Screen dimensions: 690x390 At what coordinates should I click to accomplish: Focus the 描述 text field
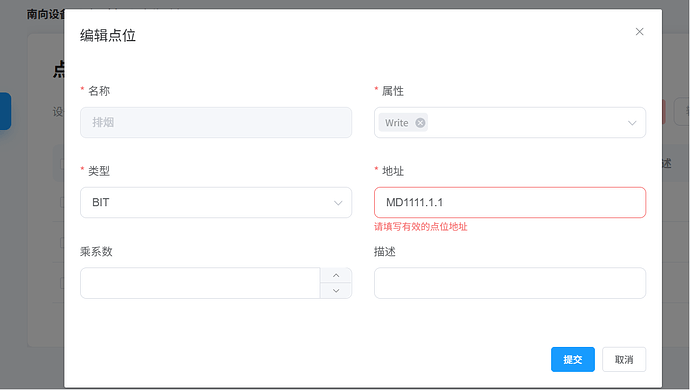click(510, 283)
